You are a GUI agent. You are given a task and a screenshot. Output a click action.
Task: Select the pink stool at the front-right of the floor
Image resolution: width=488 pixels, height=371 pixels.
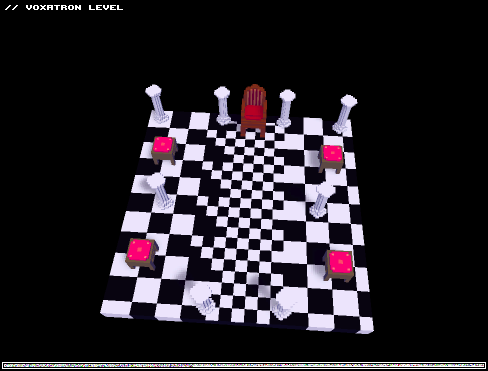tap(339, 266)
